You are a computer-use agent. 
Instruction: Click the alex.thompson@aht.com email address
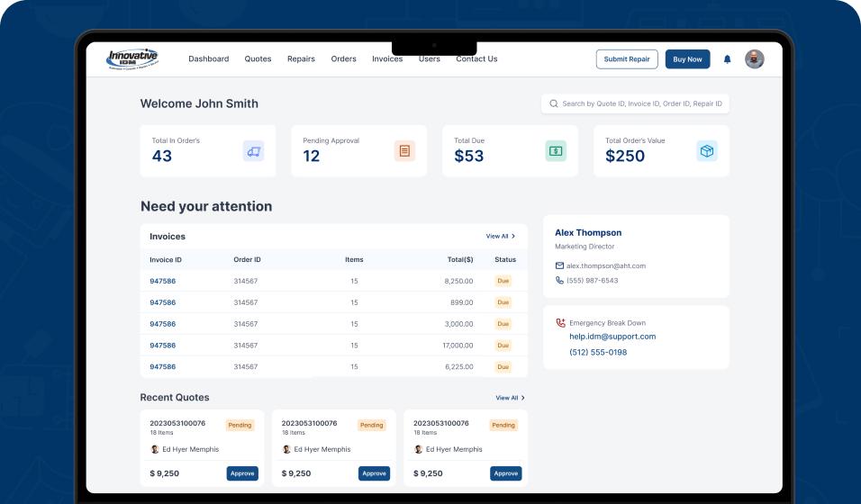tap(605, 265)
